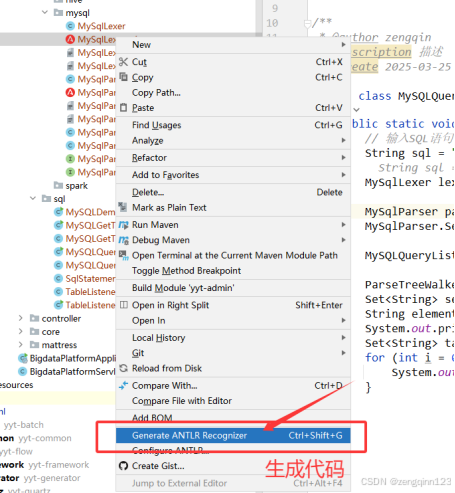Choose Delete... from context menu

(233, 192)
